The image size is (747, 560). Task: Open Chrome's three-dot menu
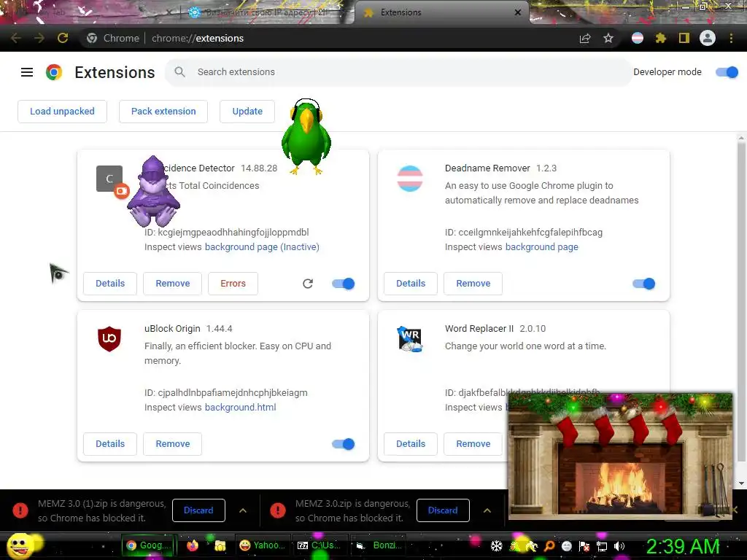[731, 38]
